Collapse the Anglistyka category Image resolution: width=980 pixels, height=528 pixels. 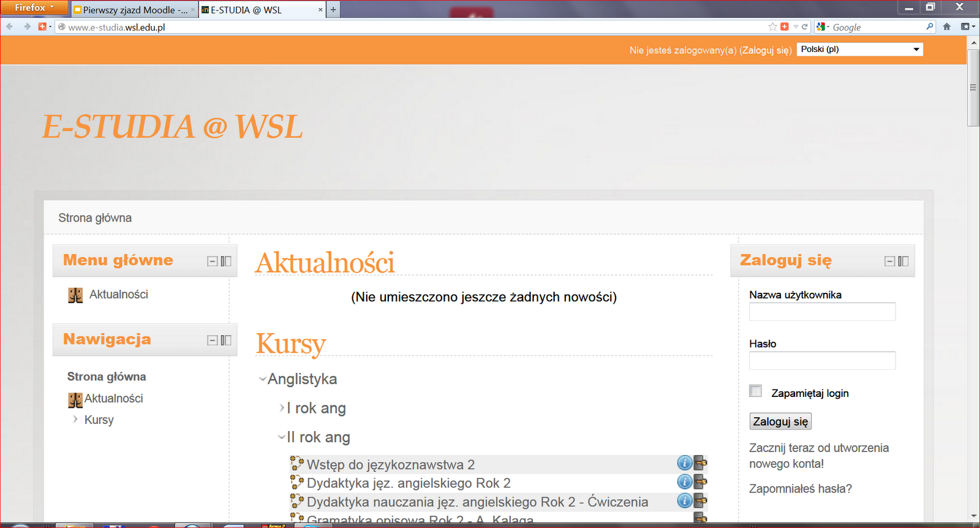click(263, 379)
